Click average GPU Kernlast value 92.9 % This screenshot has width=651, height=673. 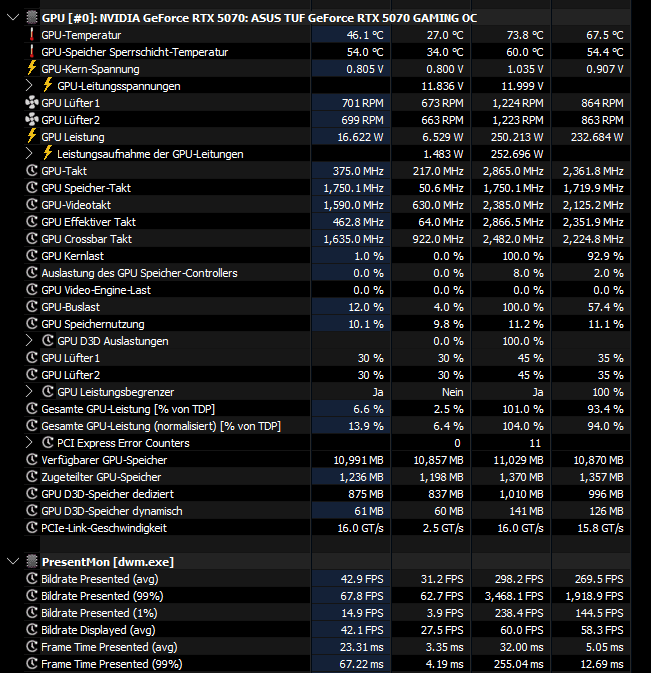coord(606,256)
